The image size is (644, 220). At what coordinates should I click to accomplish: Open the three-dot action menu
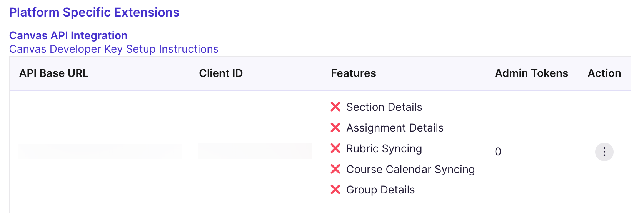pyautogui.click(x=604, y=152)
